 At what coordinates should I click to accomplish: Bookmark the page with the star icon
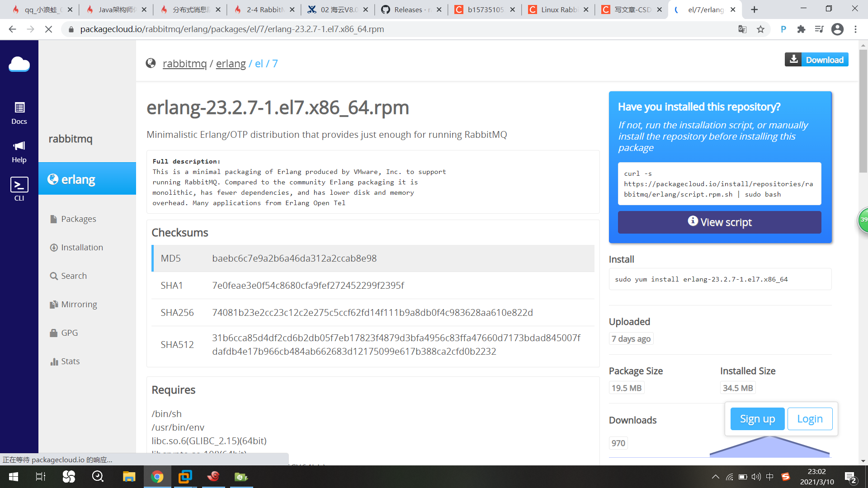pos(760,29)
